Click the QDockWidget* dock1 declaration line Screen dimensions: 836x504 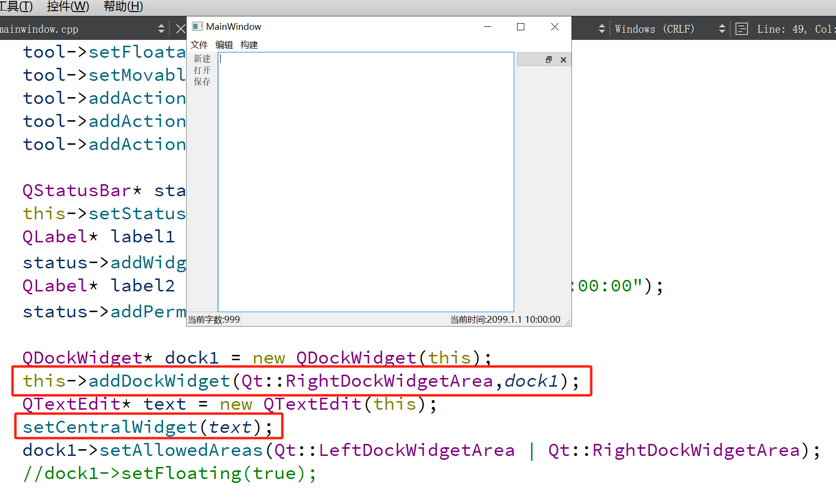pyautogui.click(x=257, y=358)
